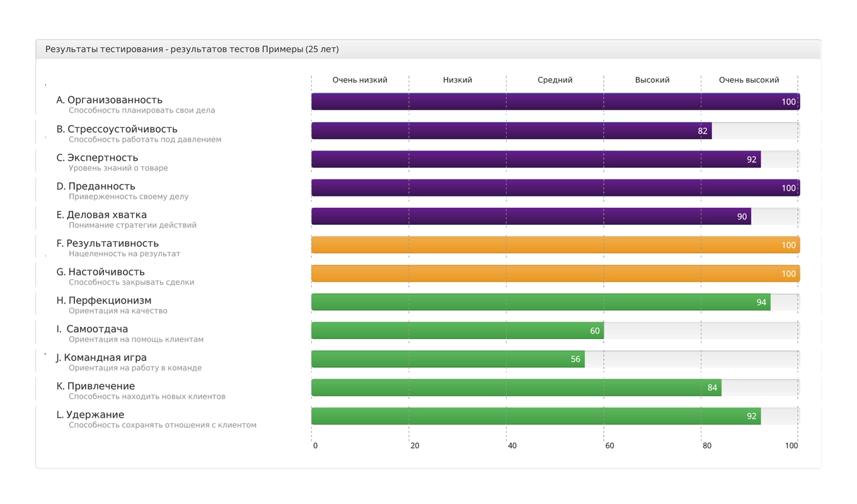Click the "Результаты тестирования" panel header
857x504 pixels.
tap(192, 49)
